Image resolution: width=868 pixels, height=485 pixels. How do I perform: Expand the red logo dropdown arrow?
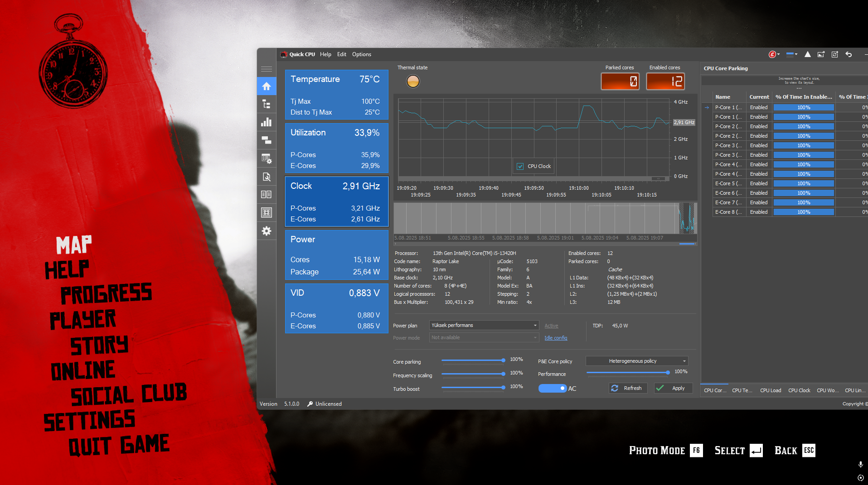[x=778, y=54]
